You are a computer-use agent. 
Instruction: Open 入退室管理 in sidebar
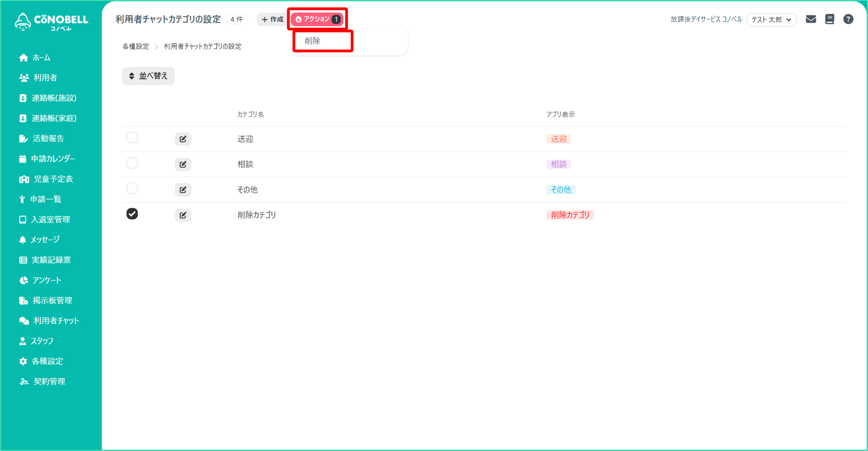[44, 219]
